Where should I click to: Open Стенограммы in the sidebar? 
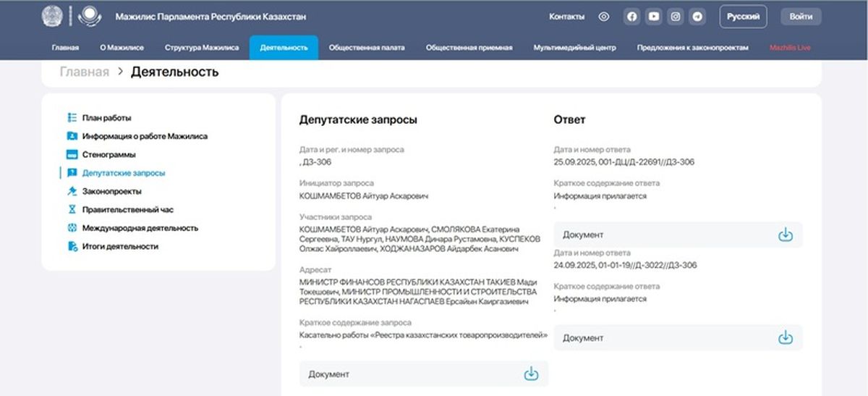click(109, 154)
